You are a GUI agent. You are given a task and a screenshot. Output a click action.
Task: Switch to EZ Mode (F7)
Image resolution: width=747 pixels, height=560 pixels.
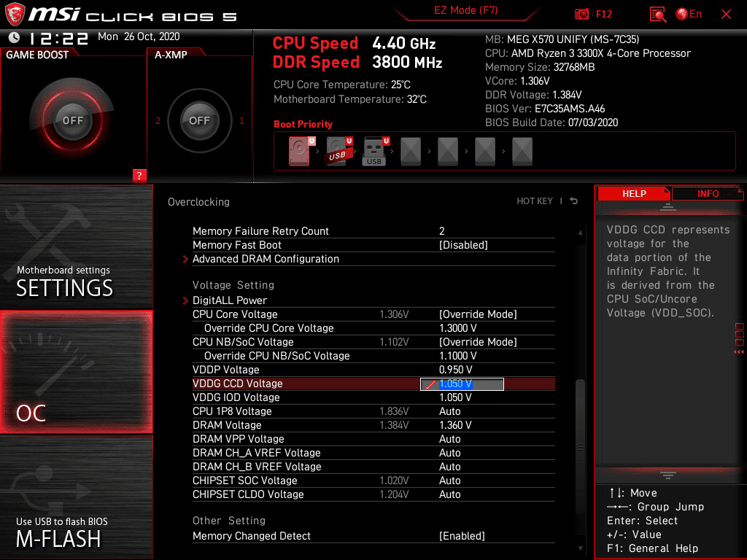(465, 10)
